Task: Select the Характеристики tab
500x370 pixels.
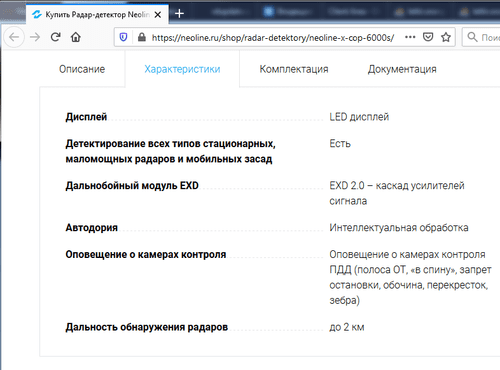Action: tap(182, 69)
